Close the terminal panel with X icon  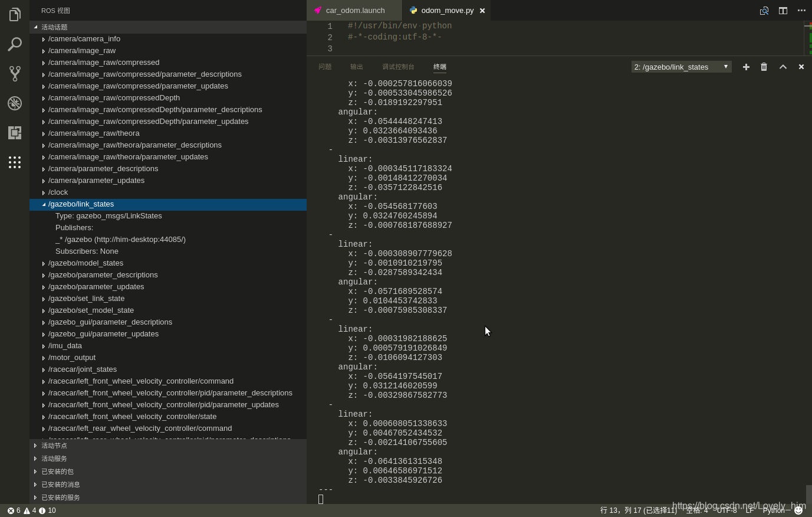pos(801,67)
